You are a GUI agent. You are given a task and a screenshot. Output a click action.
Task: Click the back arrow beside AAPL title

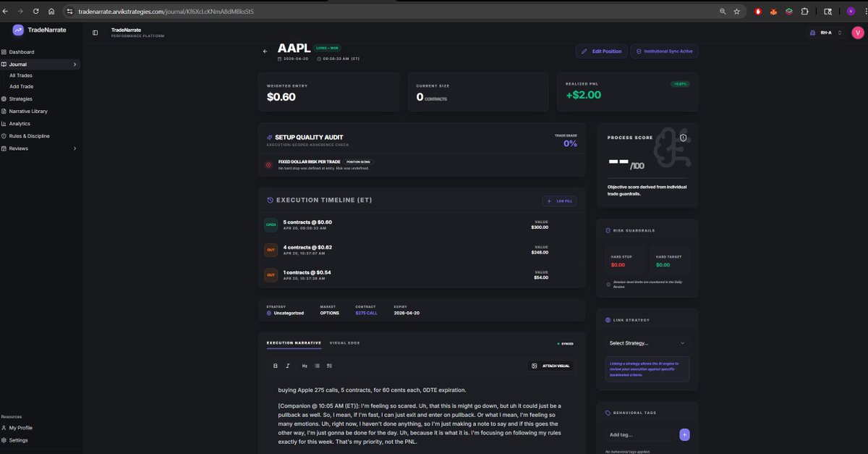(265, 51)
